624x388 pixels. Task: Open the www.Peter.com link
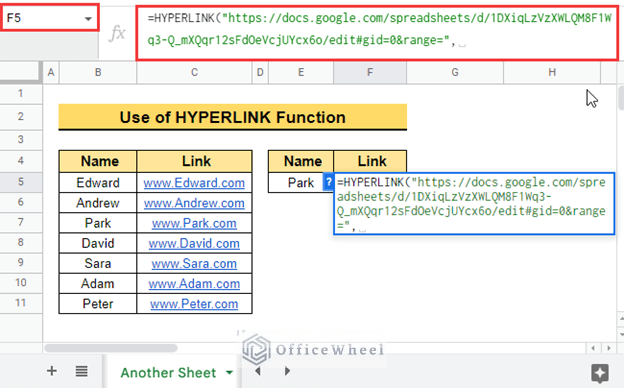194,304
